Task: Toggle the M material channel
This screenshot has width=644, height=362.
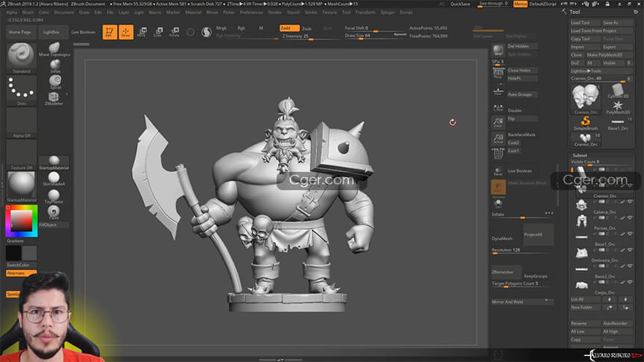Action: 261,28
